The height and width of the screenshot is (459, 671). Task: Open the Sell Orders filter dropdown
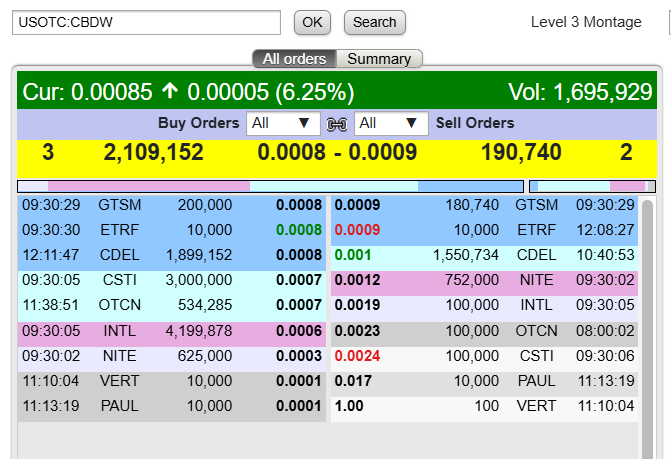(x=391, y=124)
